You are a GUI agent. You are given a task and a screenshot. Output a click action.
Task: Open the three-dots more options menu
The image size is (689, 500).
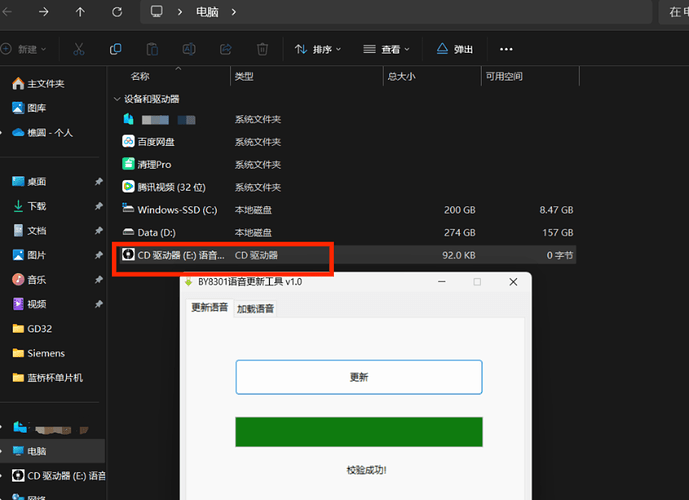[x=506, y=49]
